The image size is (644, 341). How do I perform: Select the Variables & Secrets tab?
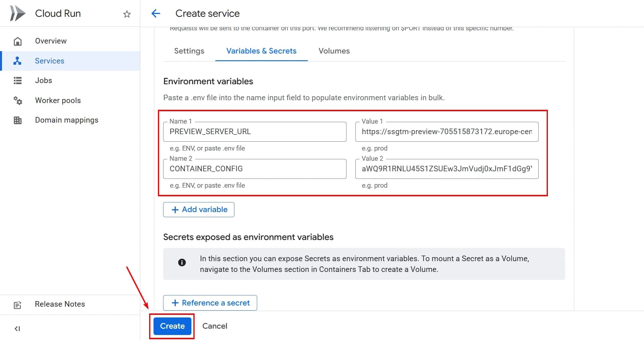(262, 51)
